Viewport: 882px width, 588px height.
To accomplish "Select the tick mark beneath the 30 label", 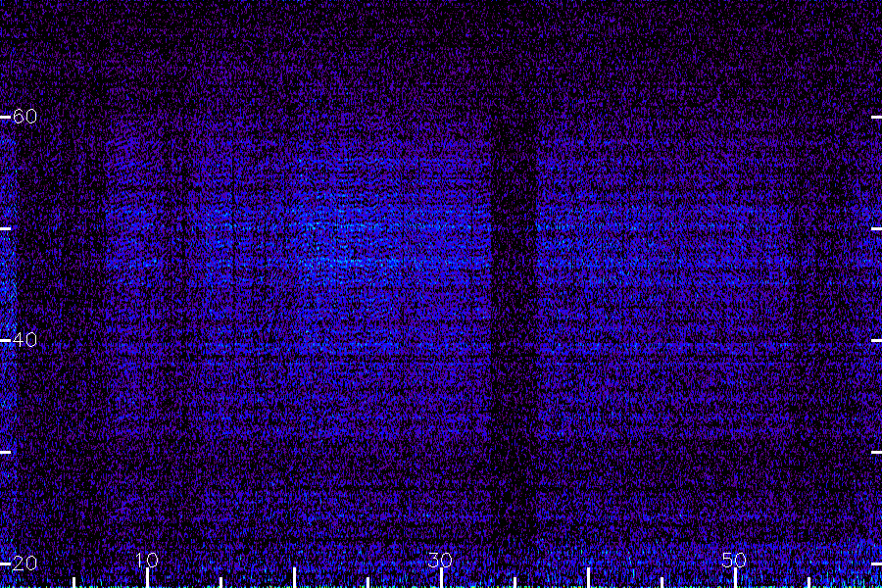I will coord(442,578).
